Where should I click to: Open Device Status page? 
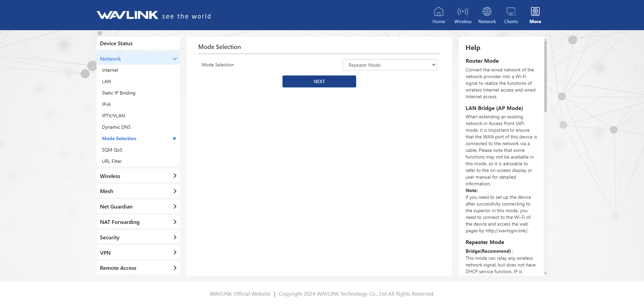(x=116, y=44)
